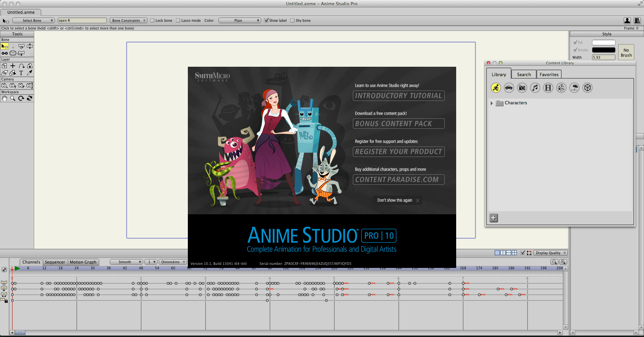The image size is (644, 337).
Task: Toggle the checkbox beside Display Quality
Action: [523, 253]
